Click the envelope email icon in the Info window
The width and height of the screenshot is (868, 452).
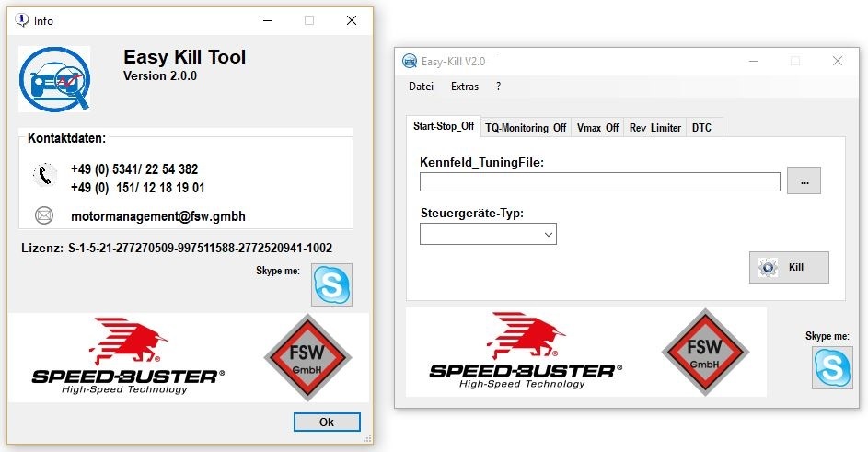click(44, 214)
